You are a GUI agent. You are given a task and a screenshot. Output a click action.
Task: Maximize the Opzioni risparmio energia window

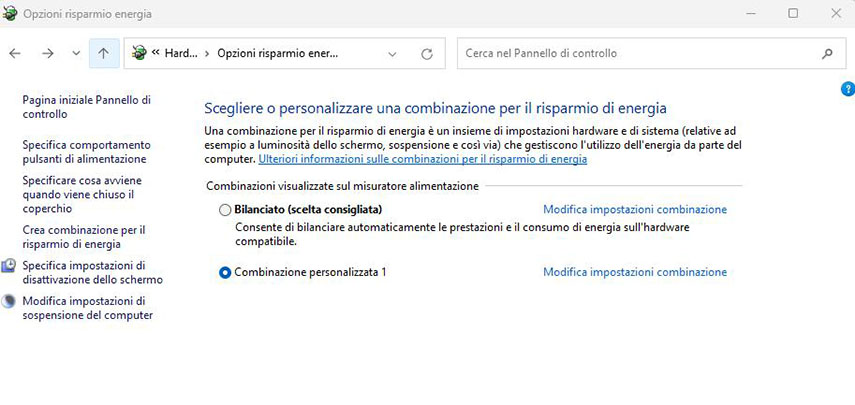point(793,14)
